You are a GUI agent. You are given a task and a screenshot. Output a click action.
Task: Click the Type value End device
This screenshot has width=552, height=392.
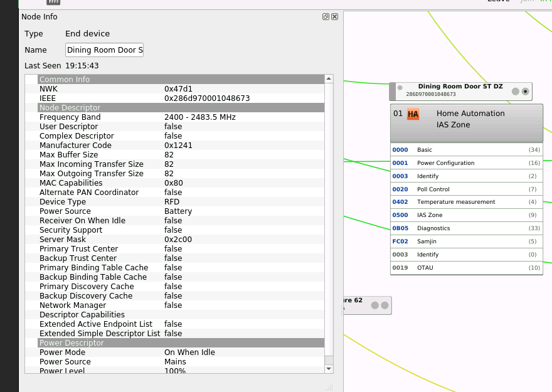pos(88,33)
